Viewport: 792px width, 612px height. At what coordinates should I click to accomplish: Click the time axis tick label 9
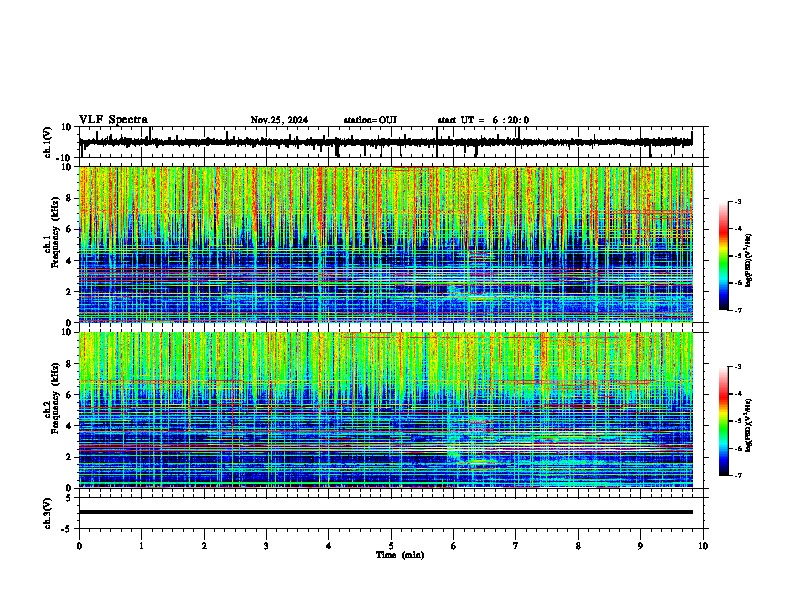pos(640,546)
